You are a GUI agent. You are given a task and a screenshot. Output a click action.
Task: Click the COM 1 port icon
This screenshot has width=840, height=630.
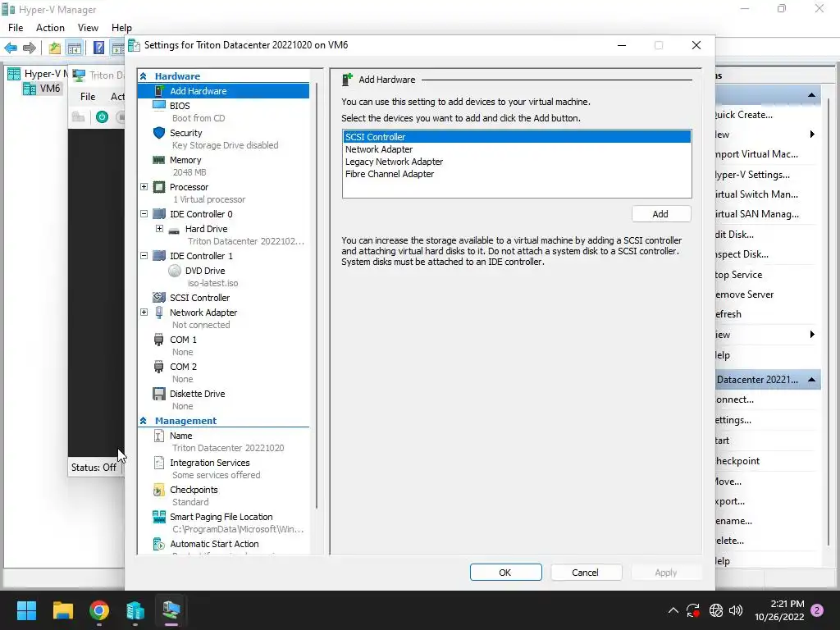pyautogui.click(x=158, y=340)
